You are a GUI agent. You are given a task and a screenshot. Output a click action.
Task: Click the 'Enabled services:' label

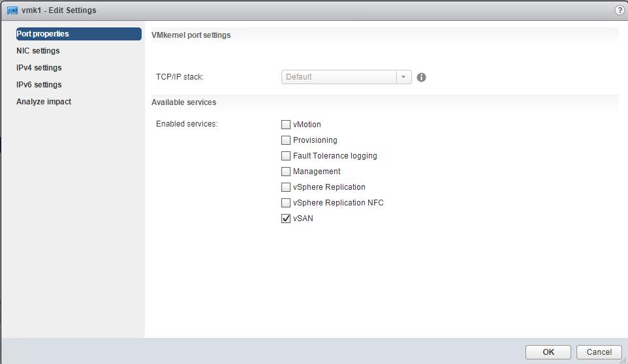tap(187, 124)
